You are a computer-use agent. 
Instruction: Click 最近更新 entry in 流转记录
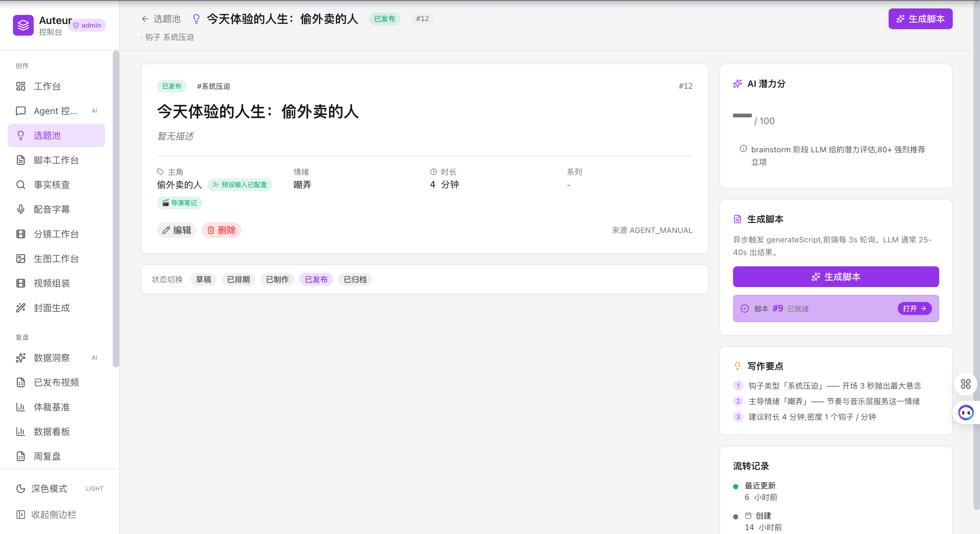[x=761, y=492]
